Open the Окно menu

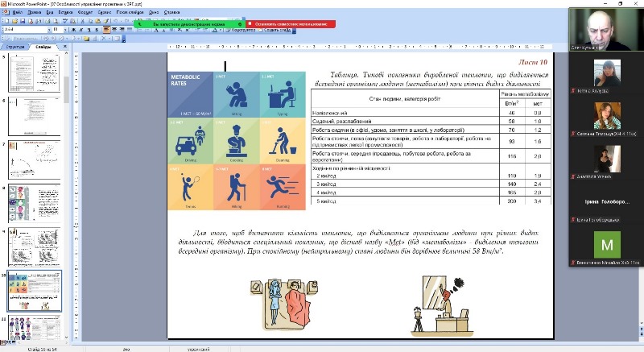154,12
